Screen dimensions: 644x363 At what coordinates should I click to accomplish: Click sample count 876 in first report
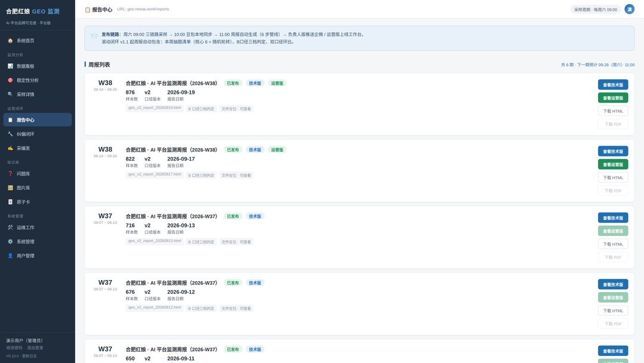tap(130, 93)
